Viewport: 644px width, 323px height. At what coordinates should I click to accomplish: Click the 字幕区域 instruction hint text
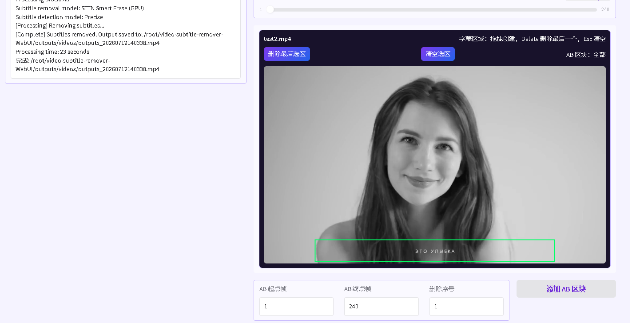(533, 39)
